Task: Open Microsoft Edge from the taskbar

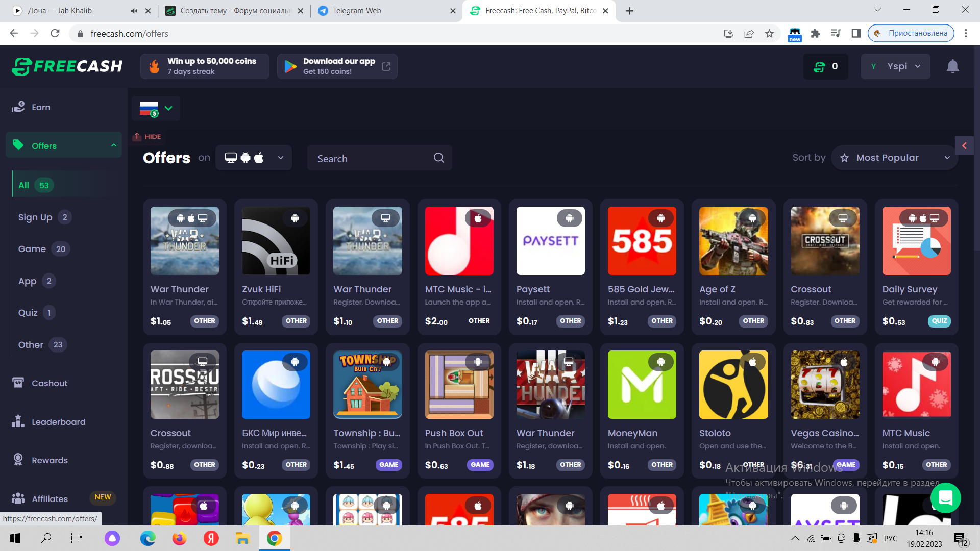Action: coord(148,538)
